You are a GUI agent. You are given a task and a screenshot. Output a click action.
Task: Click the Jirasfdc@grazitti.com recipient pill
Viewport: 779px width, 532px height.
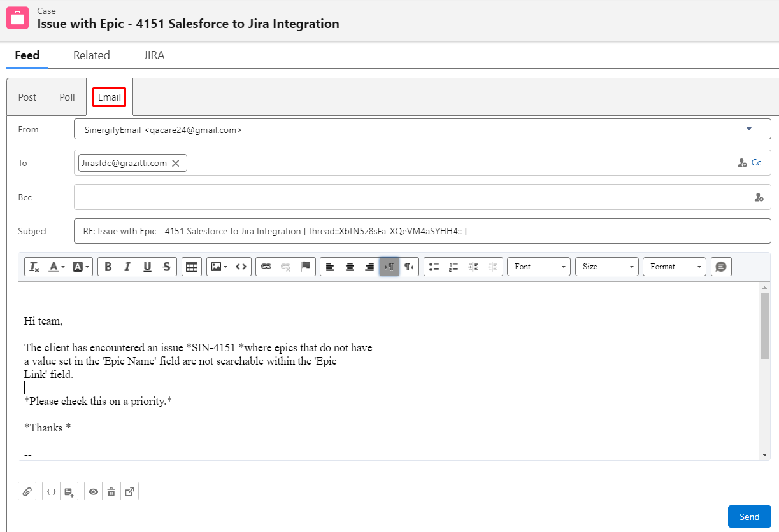coord(132,164)
